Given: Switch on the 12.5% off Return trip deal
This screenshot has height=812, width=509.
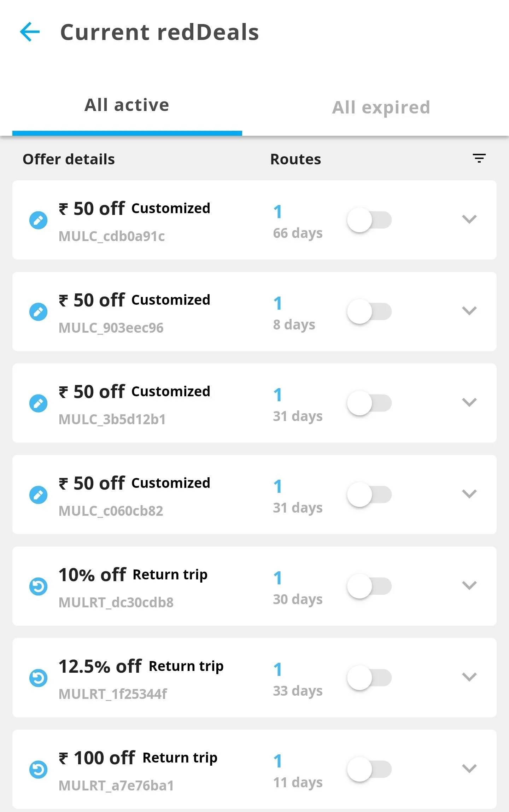Looking at the screenshot, I should (369, 678).
